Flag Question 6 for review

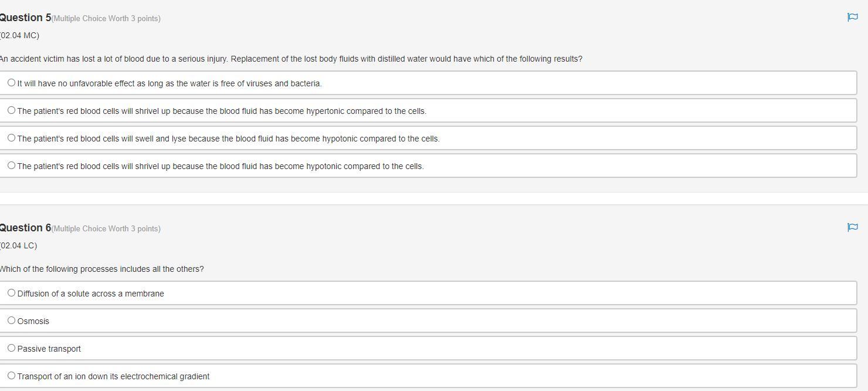(x=853, y=227)
